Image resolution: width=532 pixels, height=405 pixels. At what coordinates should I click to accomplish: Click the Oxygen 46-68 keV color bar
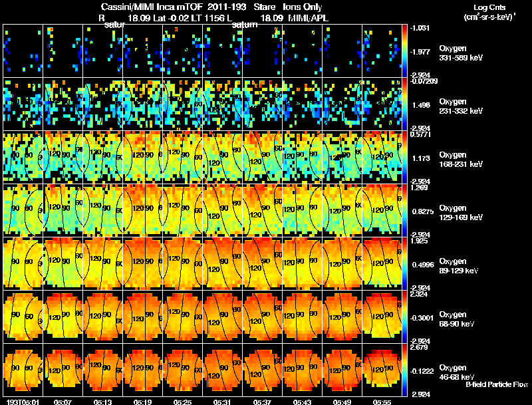point(404,370)
